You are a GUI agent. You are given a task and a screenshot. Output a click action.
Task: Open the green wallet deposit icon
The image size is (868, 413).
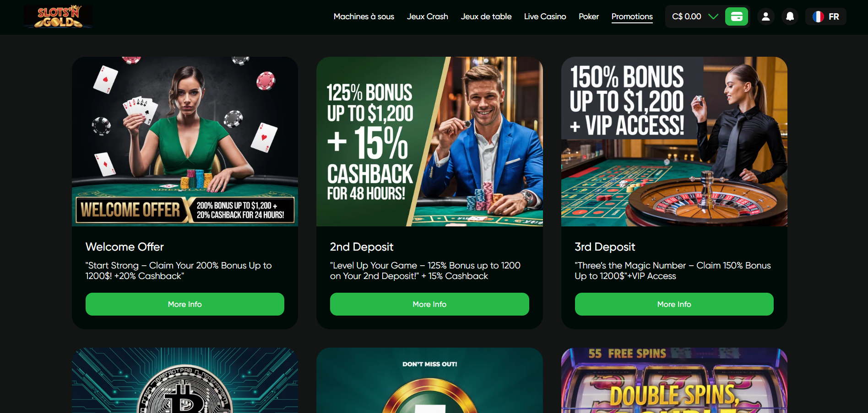pyautogui.click(x=737, y=16)
